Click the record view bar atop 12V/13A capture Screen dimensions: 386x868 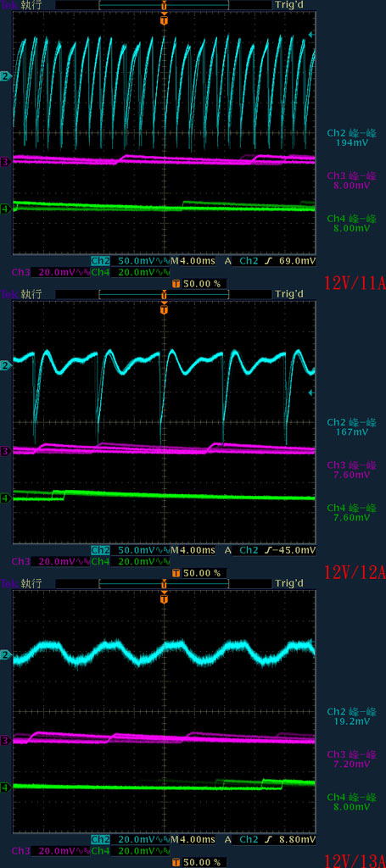point(164,583)
